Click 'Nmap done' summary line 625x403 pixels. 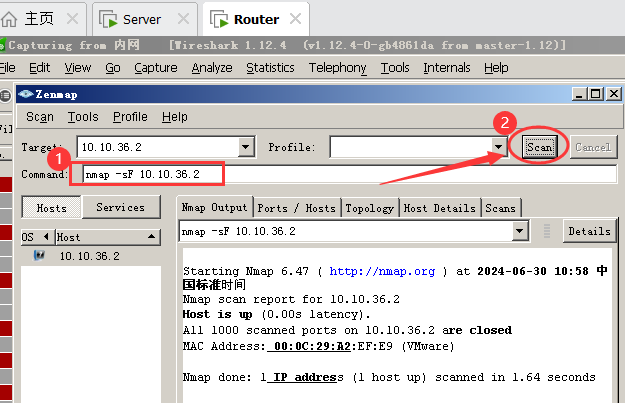pyautogui.click(x=389, y=377)
